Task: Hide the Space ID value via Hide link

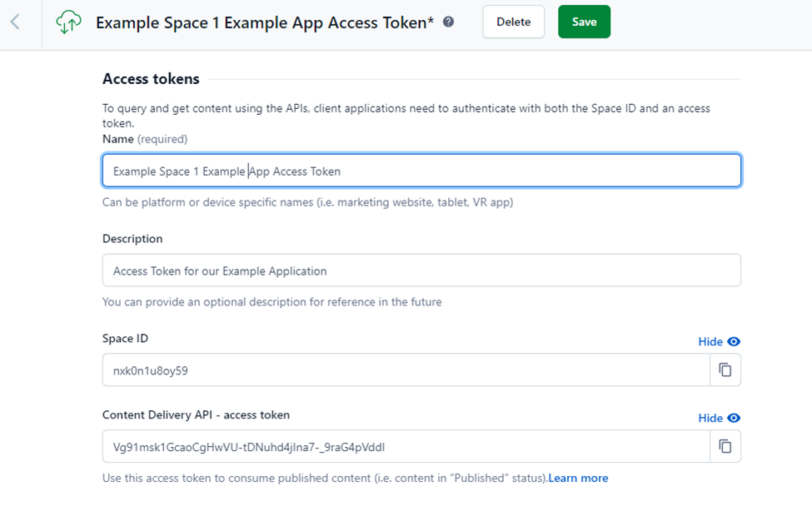Action: click(710, 342)
